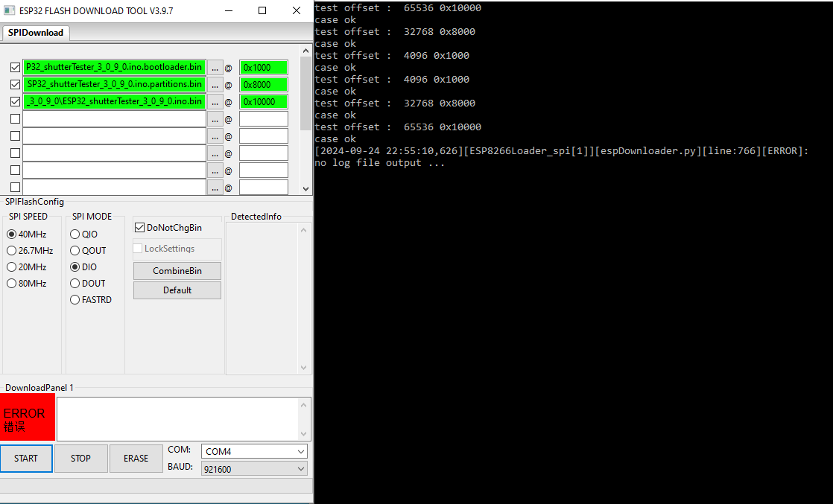Click browse button for bootloader.bin file row
Viewport: 833px width, 504px height.
[215, 68]
